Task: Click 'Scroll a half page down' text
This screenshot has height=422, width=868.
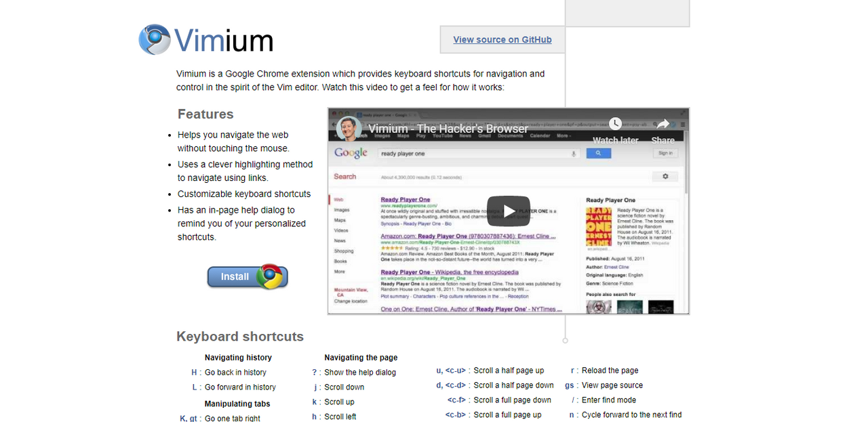Action: point(514,385)
